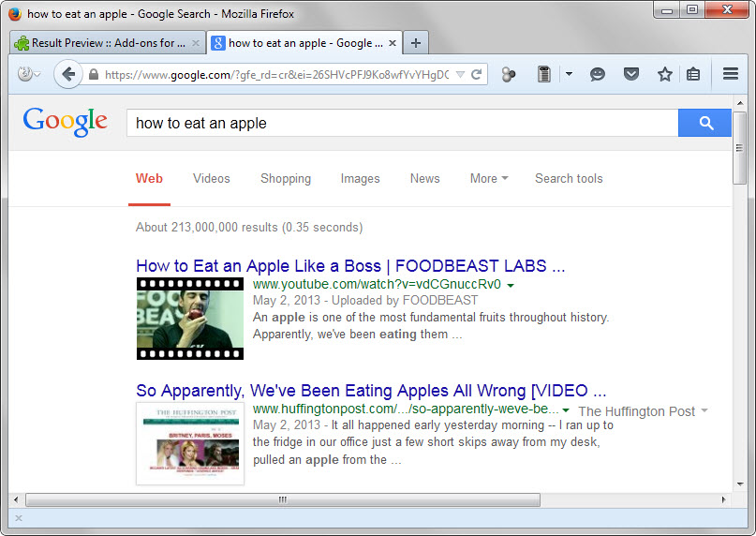
Task: Click the address bar URL
Action: pyautogui.click(x=276, y=74)
